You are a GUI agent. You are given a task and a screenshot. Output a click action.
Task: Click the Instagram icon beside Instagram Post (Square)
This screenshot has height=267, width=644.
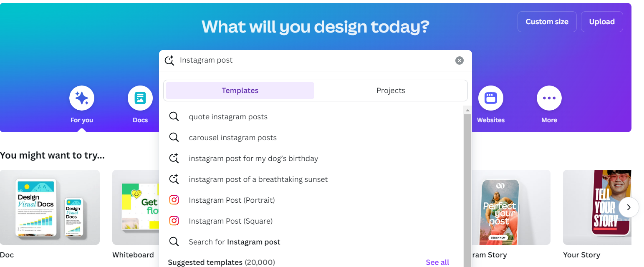click(174, 221)
